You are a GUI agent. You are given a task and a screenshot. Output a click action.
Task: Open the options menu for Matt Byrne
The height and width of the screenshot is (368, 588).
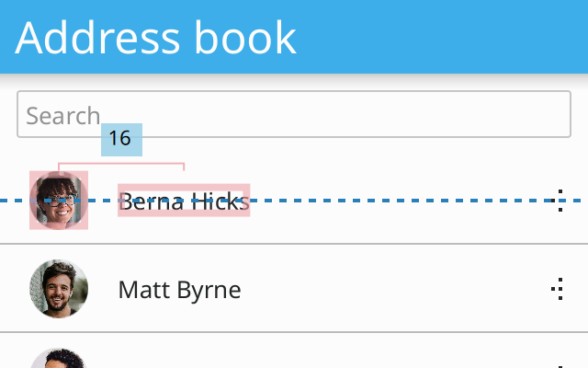(559, 289)
